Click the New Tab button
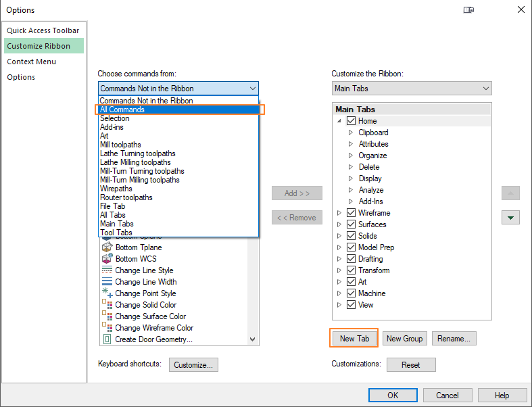 354,339
